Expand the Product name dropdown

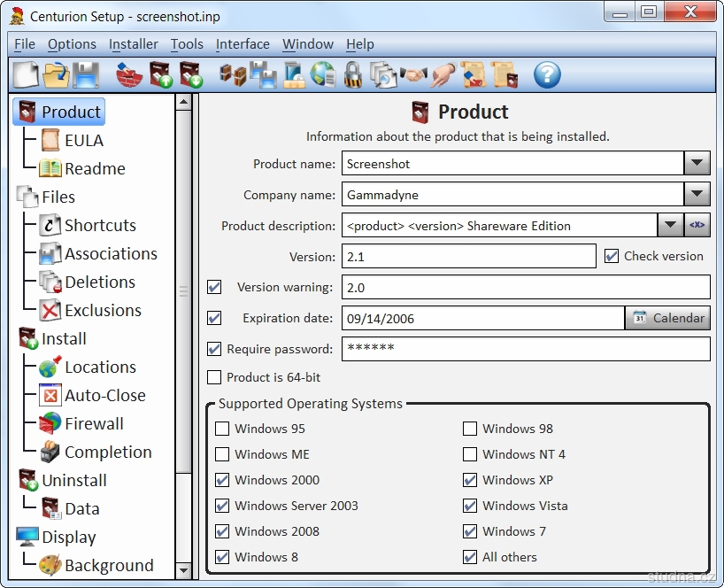697,164
